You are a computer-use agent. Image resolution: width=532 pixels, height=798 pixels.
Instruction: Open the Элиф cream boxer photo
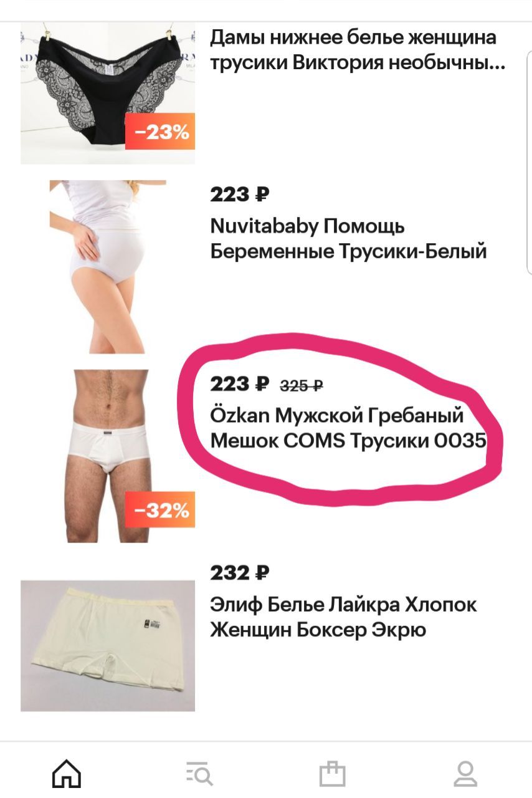[x=108, y=646]
